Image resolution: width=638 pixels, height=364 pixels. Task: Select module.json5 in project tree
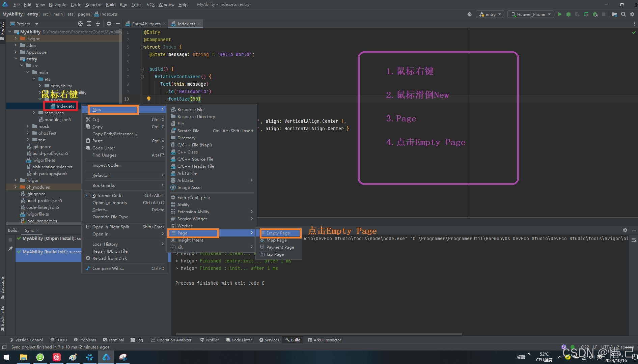[55, 119]
